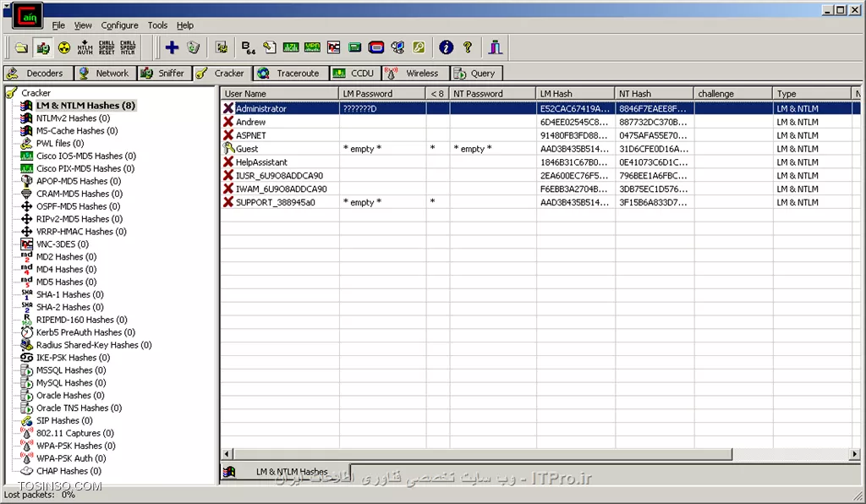Screen dimensions: 866x504
Task: Click the NTLM AUTH toolbar icon
Action: click(x=85, y=47)
